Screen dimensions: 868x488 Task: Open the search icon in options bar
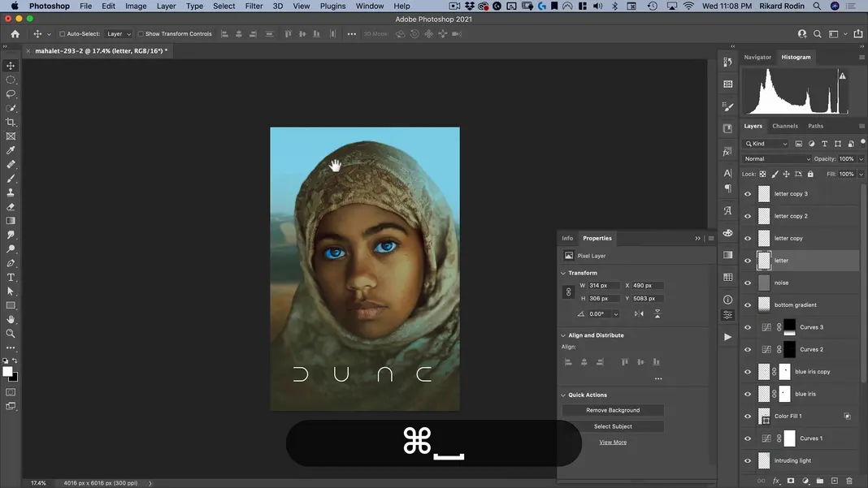click(817, 34)
